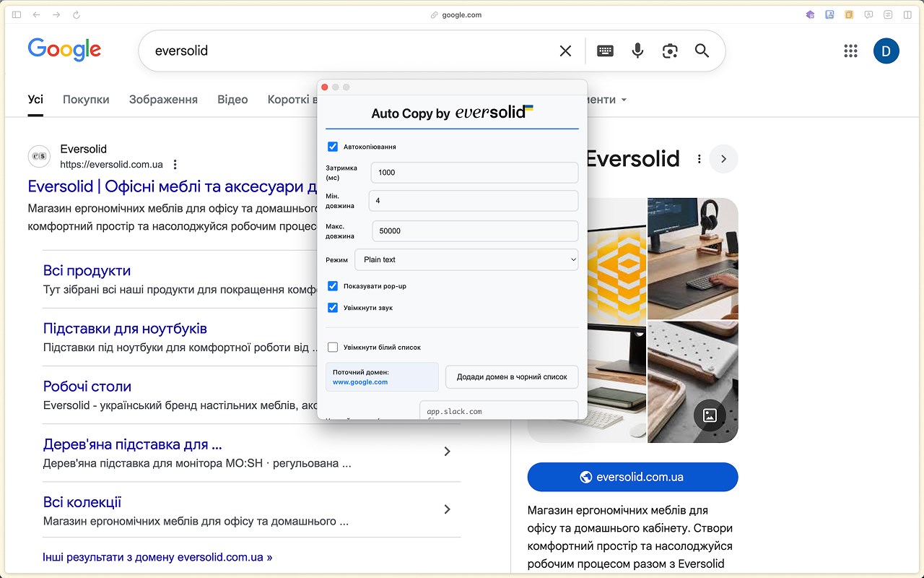Clear the search query with the X icon
The width and height of the screenshot is (924, 578).
(565, 51)
